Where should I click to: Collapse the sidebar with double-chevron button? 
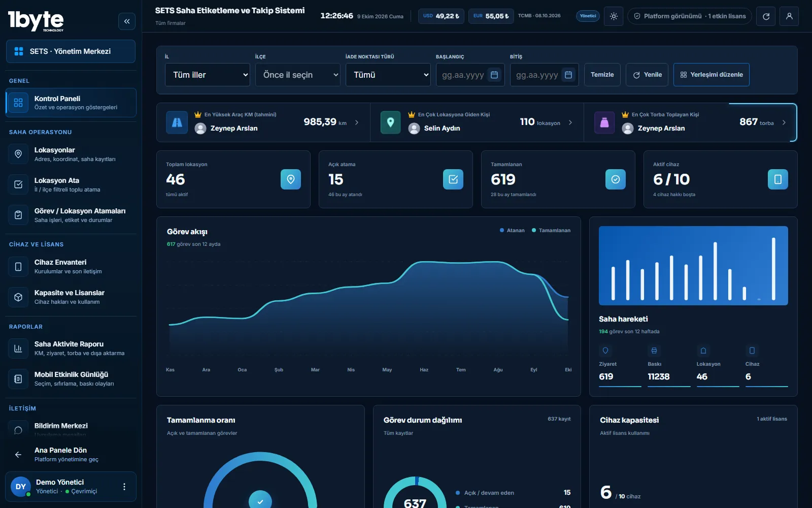(x=127, y=21)
